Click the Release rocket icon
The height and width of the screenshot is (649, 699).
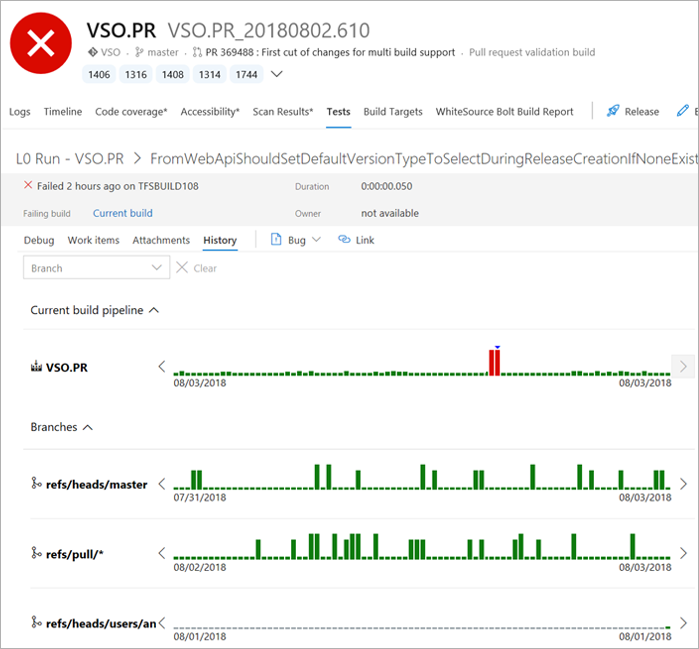pos(614,112)
